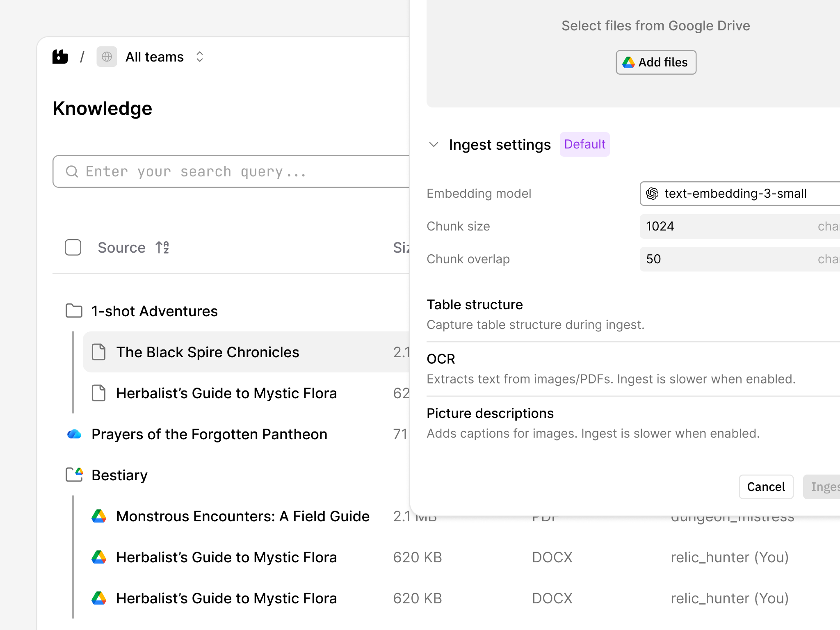Click the 1-shot Adventures folder icon
The image size is (840, 630).
click(74, 311)
